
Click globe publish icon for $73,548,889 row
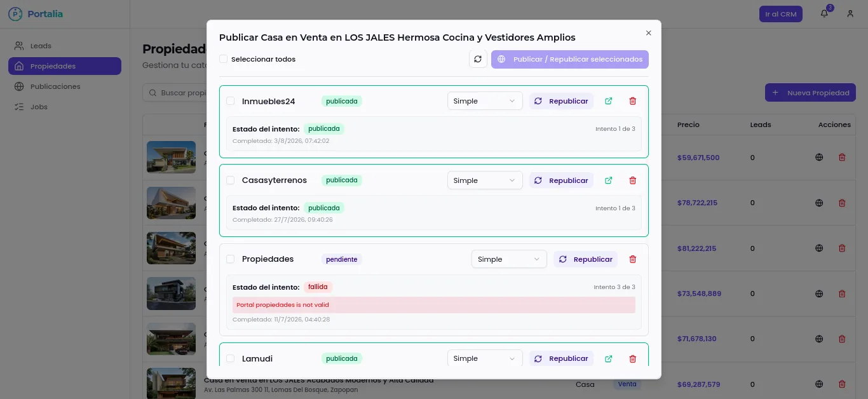[x=819, y=294]
